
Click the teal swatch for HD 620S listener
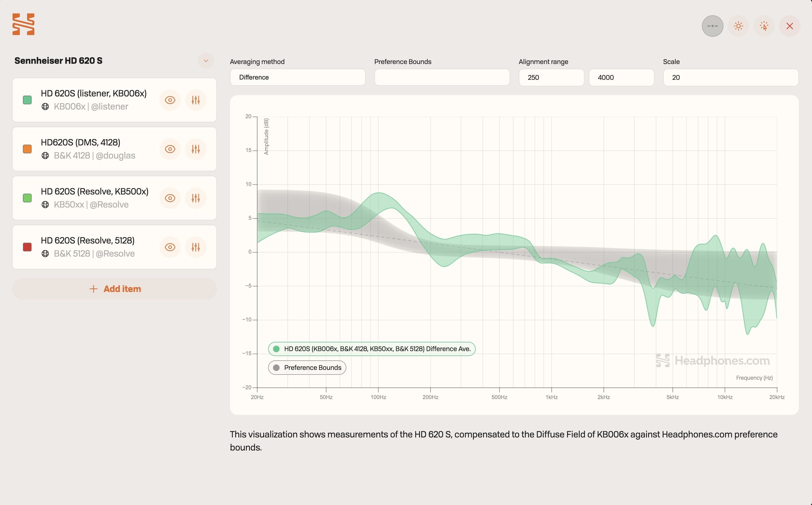tap(28, 100)
